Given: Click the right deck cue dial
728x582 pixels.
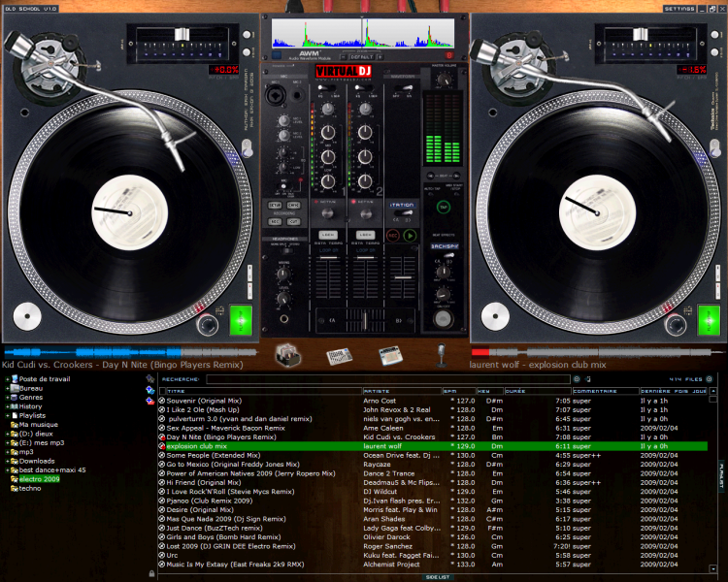Looking at the screenshot, I should pyautogui.click(x=675, y=324).
